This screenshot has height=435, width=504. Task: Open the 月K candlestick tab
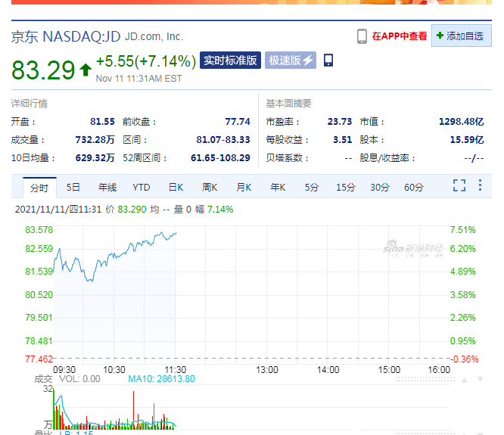244,188
